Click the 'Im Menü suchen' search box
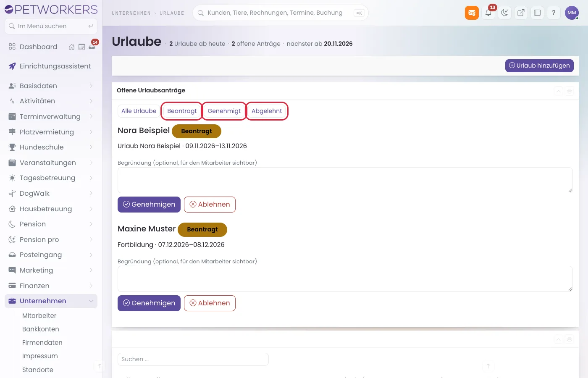This screenshot has width=588, height=378. (51, 26)
